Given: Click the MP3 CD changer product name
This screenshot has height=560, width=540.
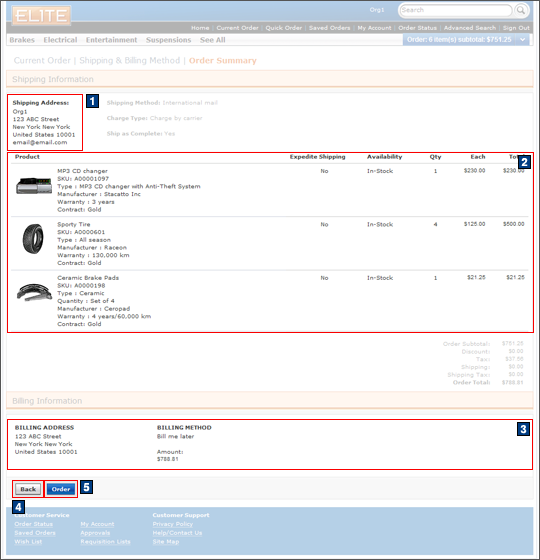Looking at the screenshot, I should (x=82, y=171).
